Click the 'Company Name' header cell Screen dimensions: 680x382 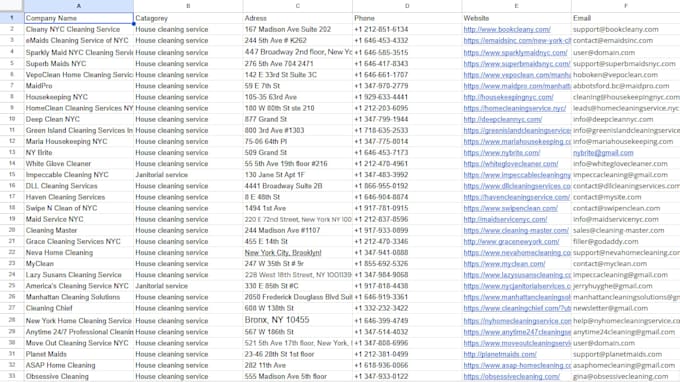78,18
